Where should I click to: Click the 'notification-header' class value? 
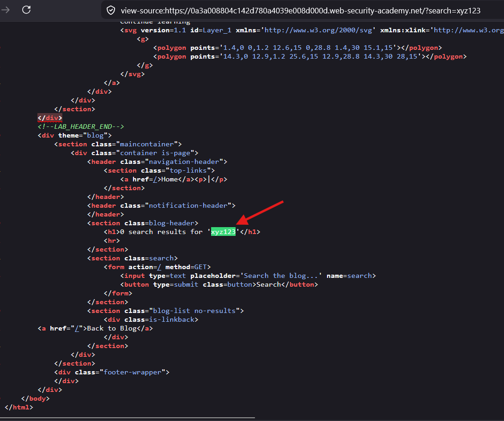188,206
